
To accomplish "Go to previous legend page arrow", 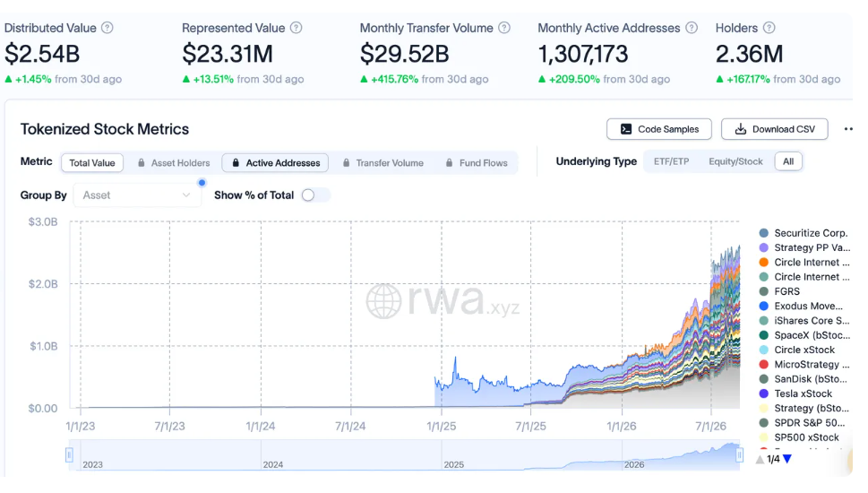I will [760, 459].
